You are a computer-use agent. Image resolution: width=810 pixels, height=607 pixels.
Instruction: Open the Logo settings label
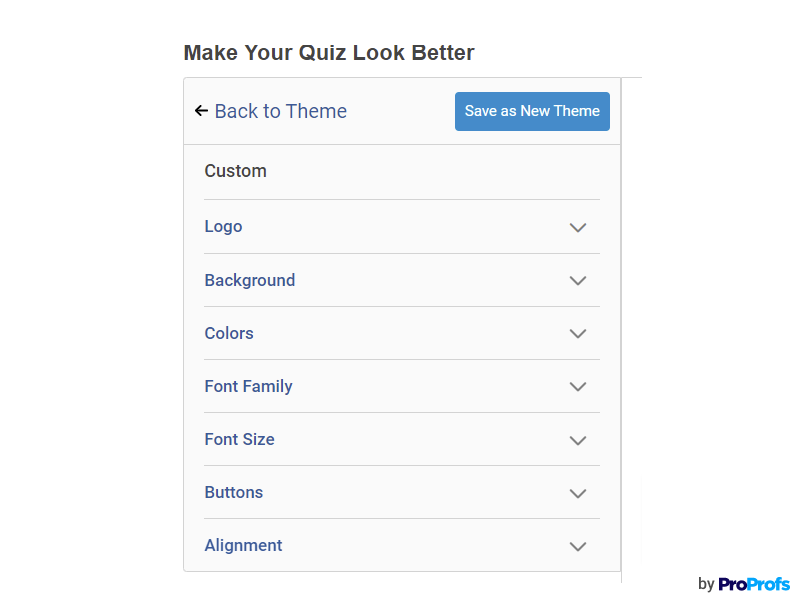[x=223, y=227]
